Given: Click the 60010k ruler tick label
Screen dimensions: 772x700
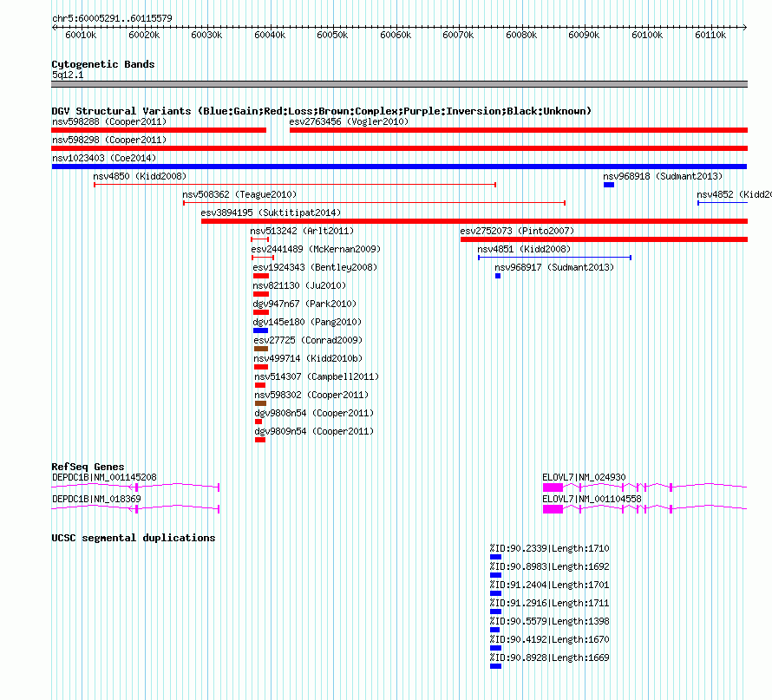Looking at the screenshot, I should click(81, 35).
